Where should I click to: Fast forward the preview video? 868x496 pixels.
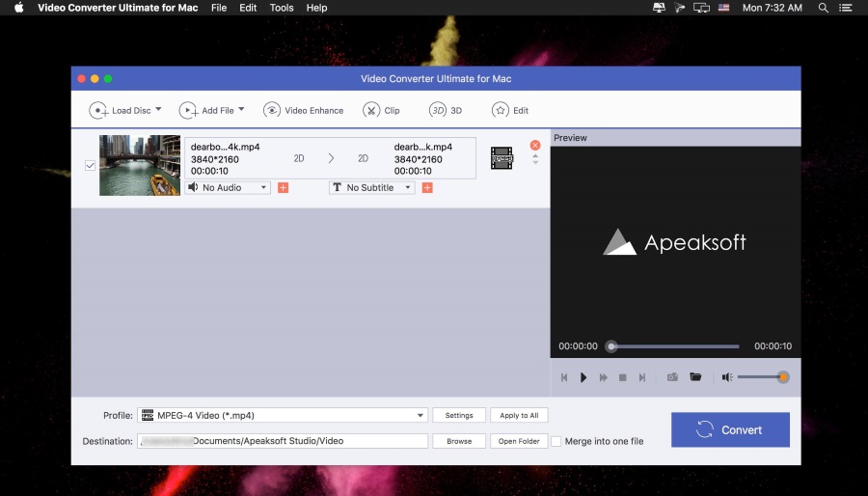tap(603, 377)
